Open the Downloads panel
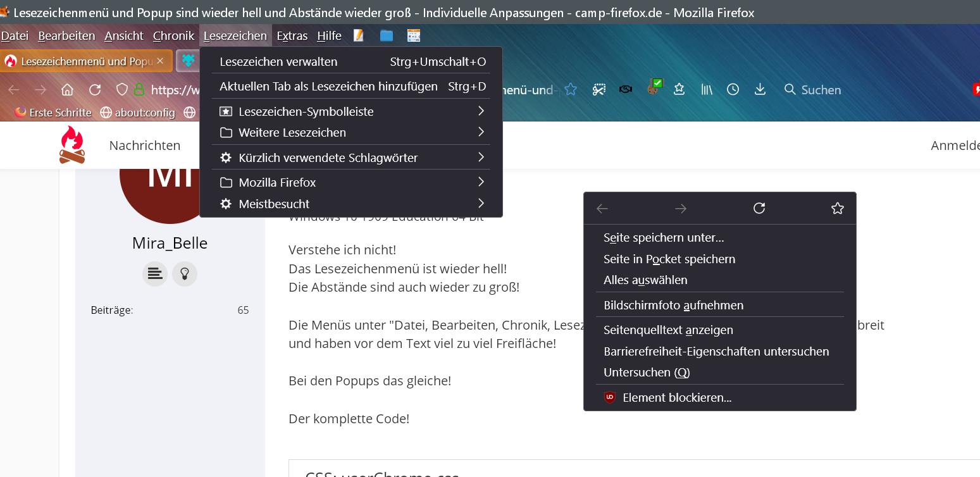This screenshot has height=477, width=980. (760, 90)
